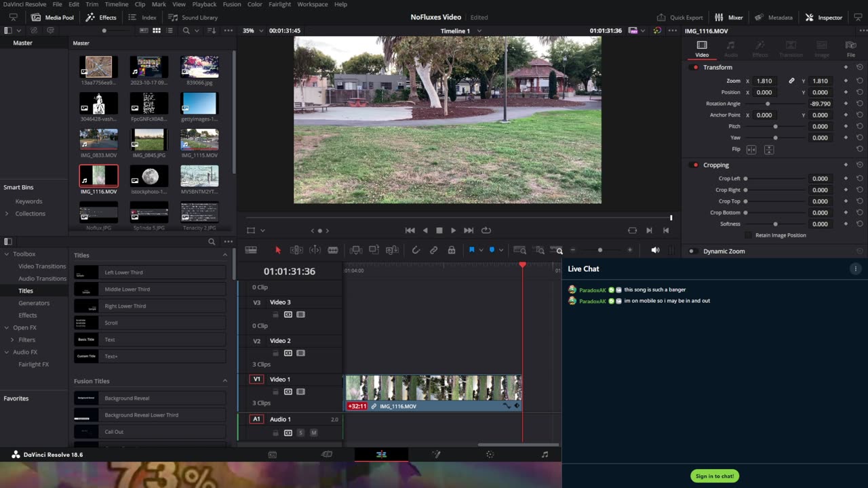The width and height of the screenshot is (868, 488).
Task: Open the Color page icon
Action: click(490, 454)
